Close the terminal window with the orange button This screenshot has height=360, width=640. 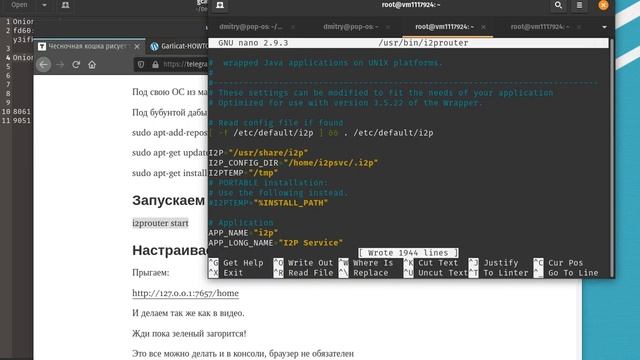tap(603, 5)
